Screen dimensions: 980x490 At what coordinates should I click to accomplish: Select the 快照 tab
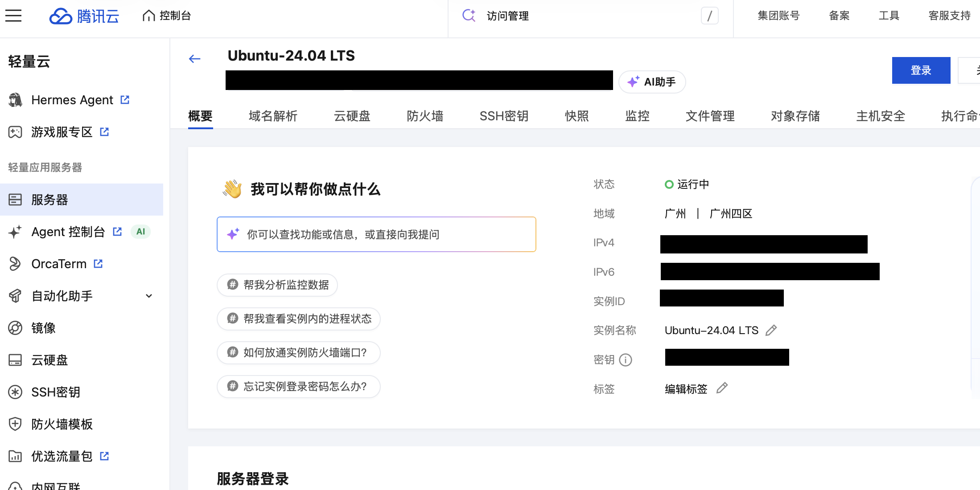(x=576, y=116)
